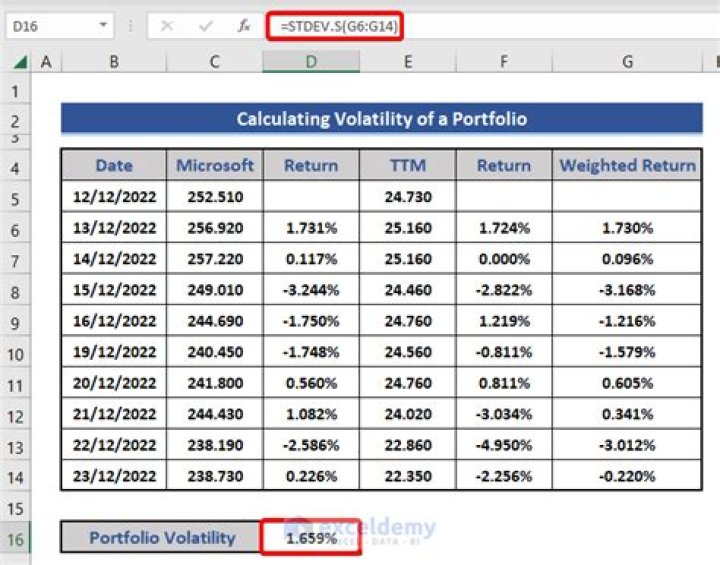Select the Portfolio Volatility result cell 1.659%
720x565 pixels.
click(310, 538)
